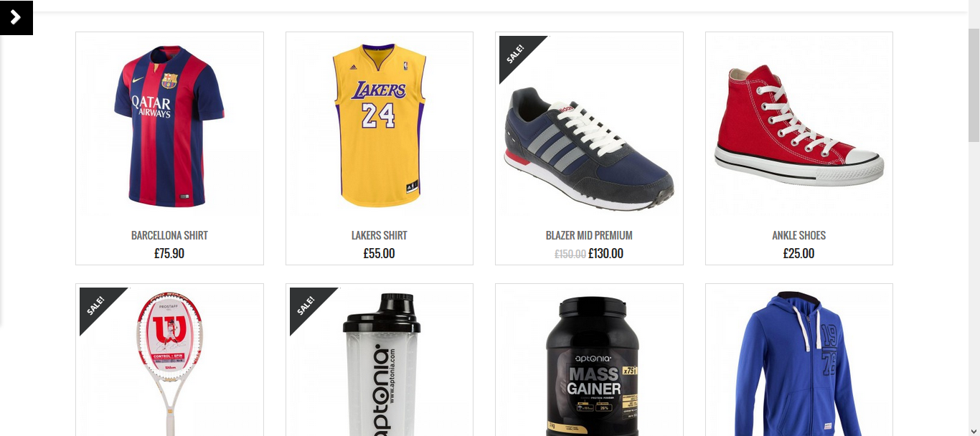Open the Aptonia shaker bottle image
Viewport: 980px width, 436px height.
point(380,361)
